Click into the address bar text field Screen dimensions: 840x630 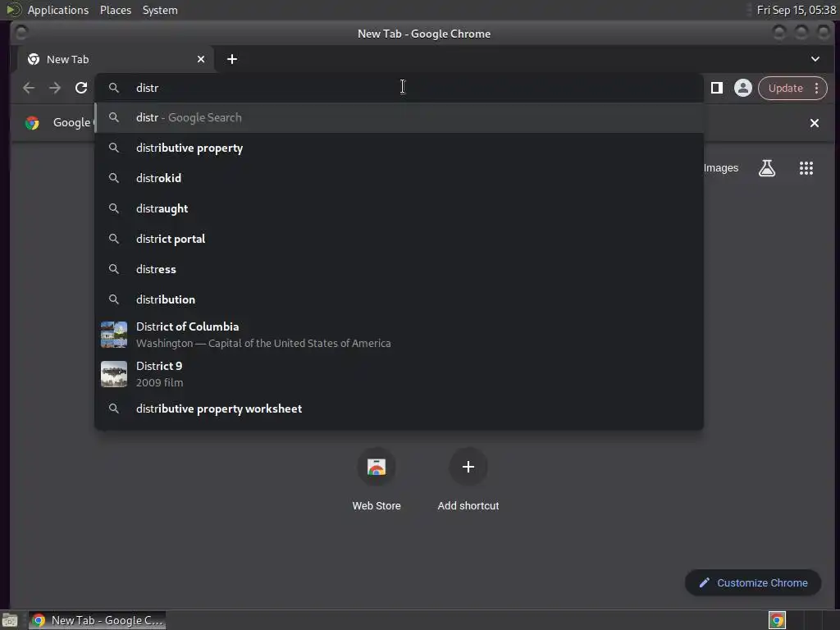(x=399, y=88)
